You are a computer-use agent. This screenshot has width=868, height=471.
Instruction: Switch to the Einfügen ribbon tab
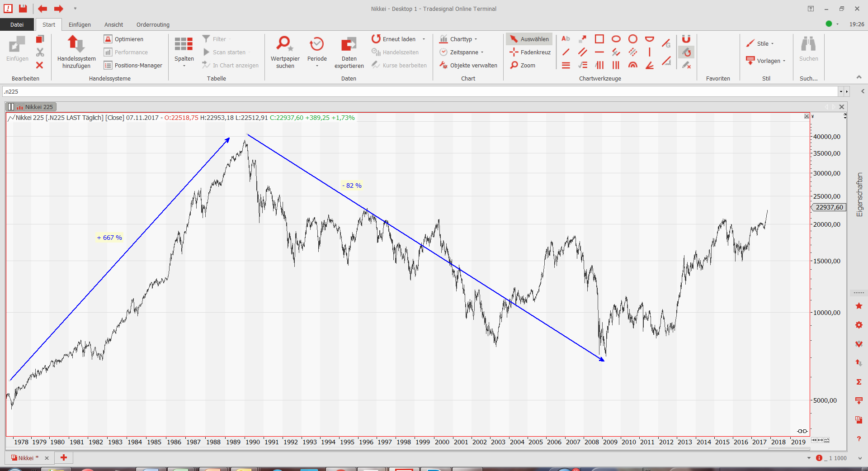point(80,24)
